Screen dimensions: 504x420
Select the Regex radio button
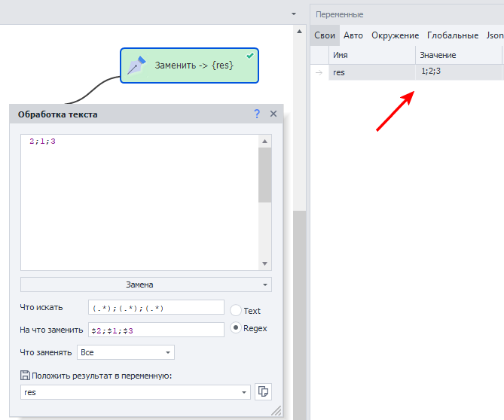[236, 328]
